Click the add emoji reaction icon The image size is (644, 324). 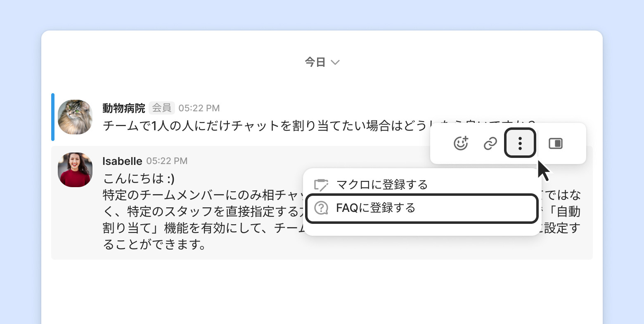tap(461, 143)
